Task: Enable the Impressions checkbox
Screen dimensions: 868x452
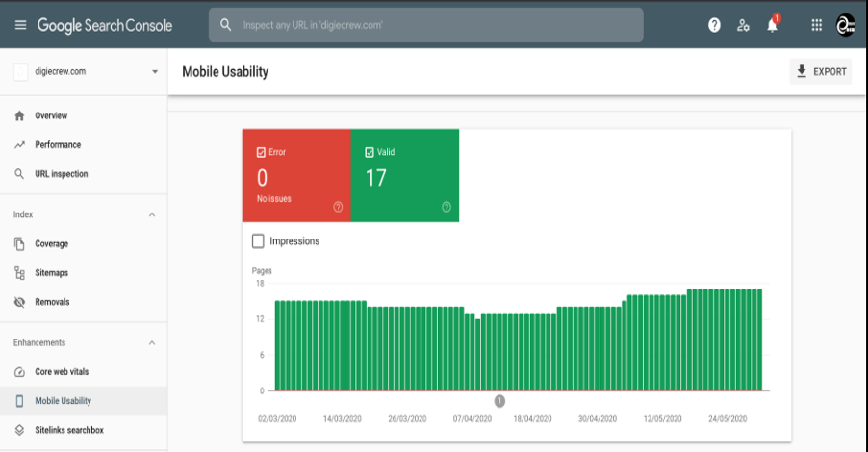Action: tap(258, 241)
